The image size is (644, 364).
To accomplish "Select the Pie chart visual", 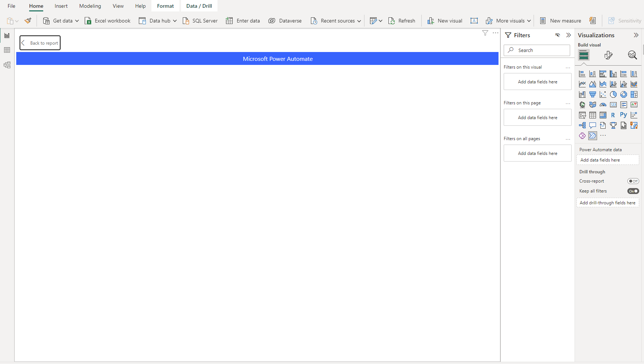I will pyautogui.click(x=613, y=94).
